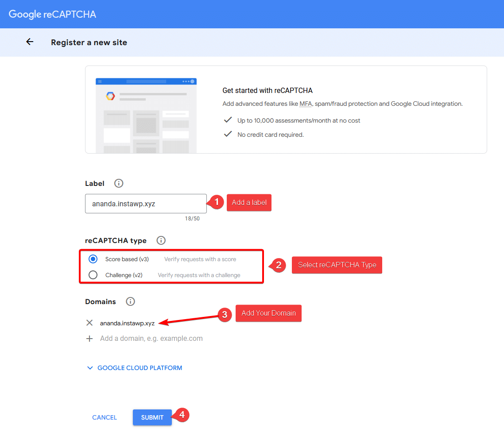Click the Google reCAPTCHA header bar title
This screenshot has height=432, width=504.
pos(52,14)
